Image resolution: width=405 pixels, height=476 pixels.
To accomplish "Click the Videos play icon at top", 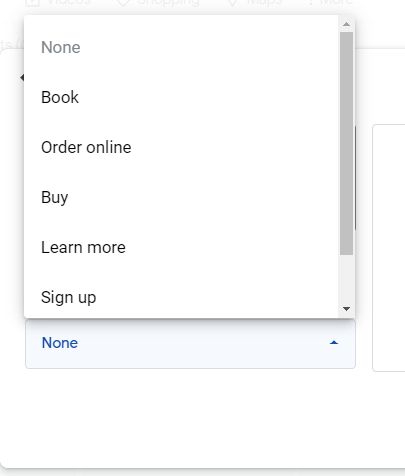I will click(33, 3).
